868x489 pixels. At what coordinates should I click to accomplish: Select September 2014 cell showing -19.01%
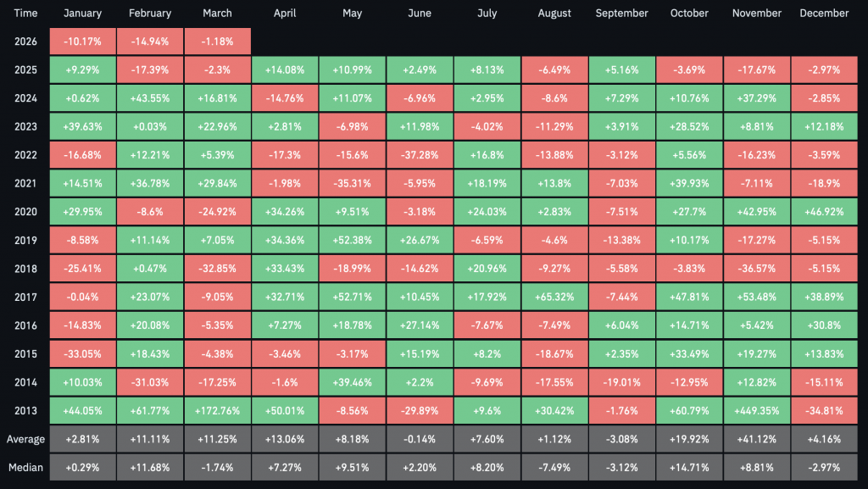click(x=621, y=382)
